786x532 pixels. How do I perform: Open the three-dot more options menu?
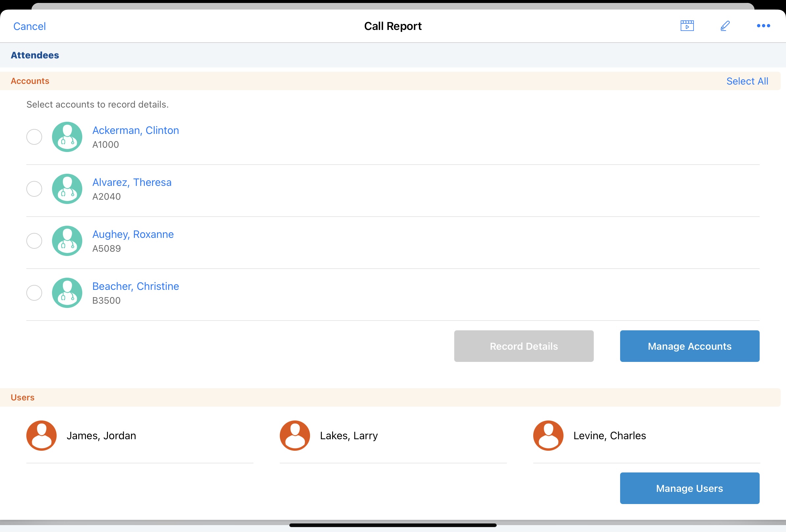click(x=763, y=26)
